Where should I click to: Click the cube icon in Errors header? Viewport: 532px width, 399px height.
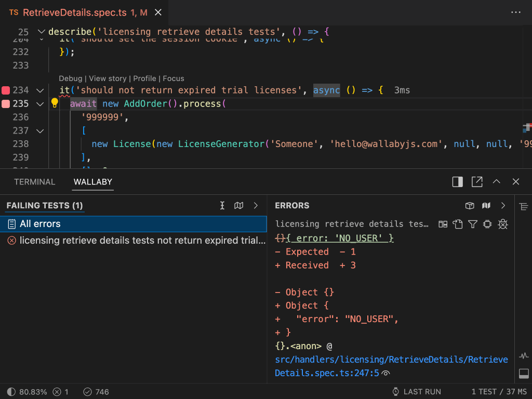(x=470, y=206)
